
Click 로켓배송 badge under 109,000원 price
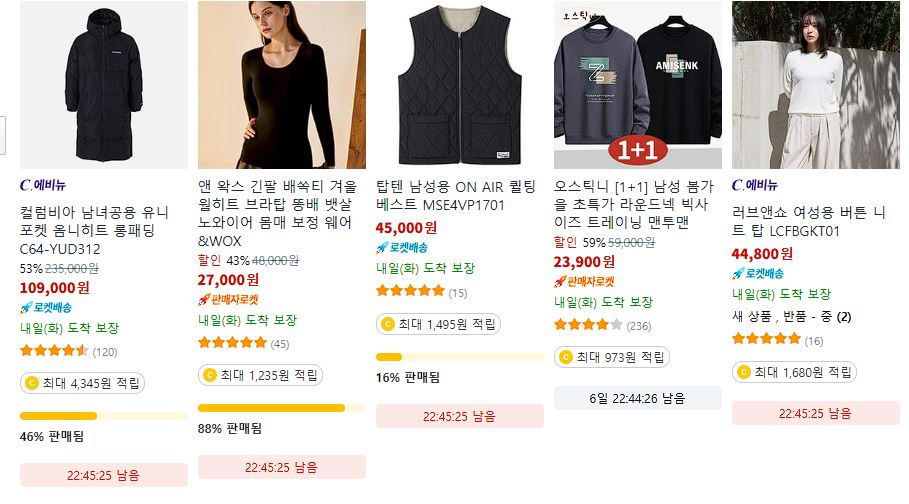[x=46, y=307]
